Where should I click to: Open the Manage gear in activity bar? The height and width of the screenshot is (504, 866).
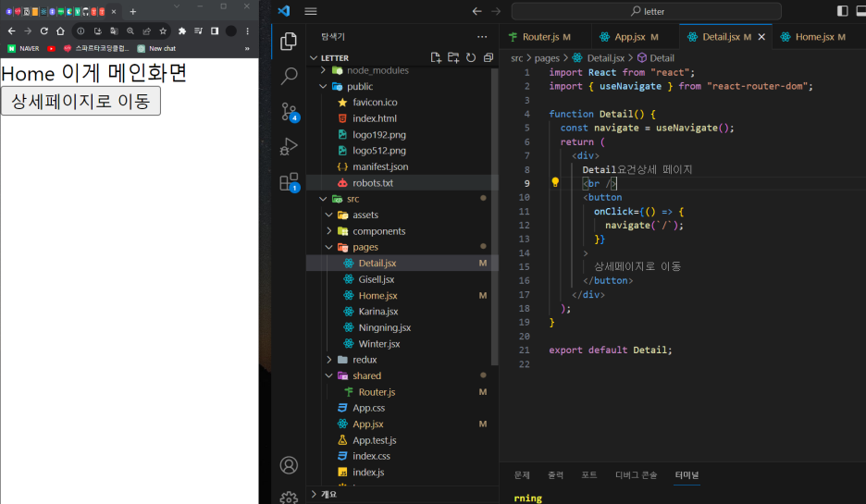coord(289,498)
